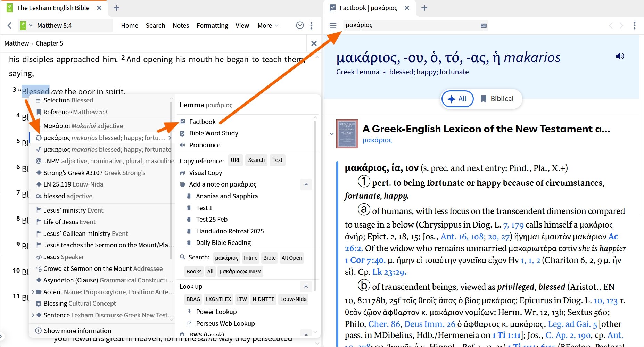Open the μακάριος link under the lexicon title
Viewport: 644px width, 347px height.
point(377,140)
